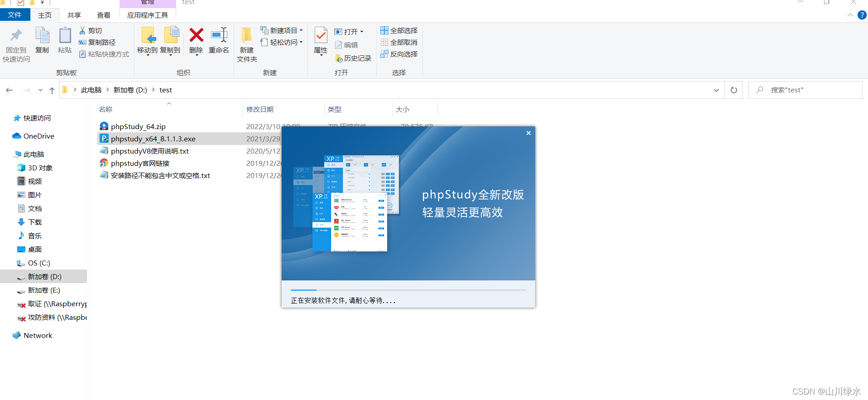Image resolution: width=868 pixels, height=400 pixels.
Task: Click the New folder (新建文件夹) icon
Action: point(247,35)
